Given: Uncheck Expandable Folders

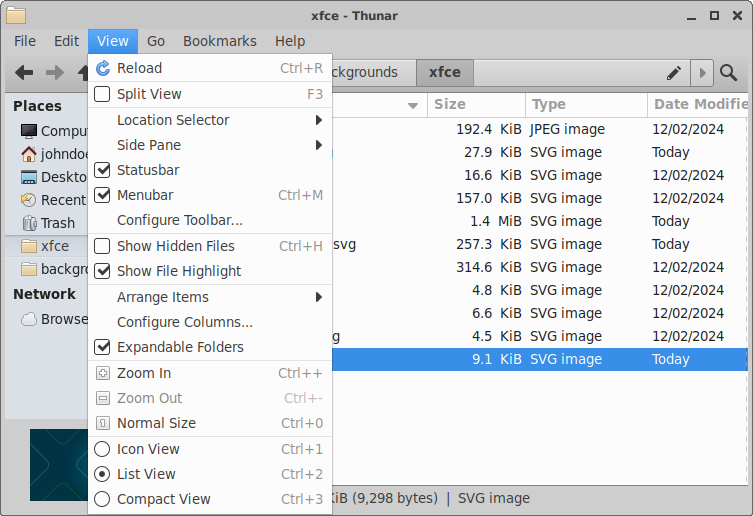Looking at the screenshot, I should point(102,347).
